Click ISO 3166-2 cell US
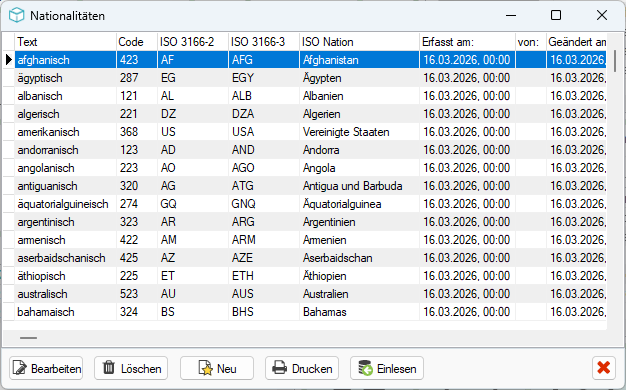This screenshot has width=626, height=390. [x=193, y=132]
